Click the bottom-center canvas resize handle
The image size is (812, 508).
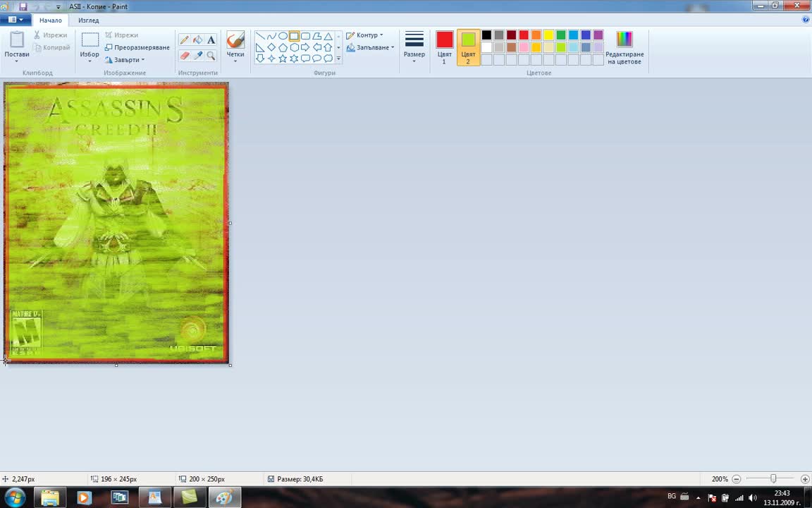(x=116, y=365)
